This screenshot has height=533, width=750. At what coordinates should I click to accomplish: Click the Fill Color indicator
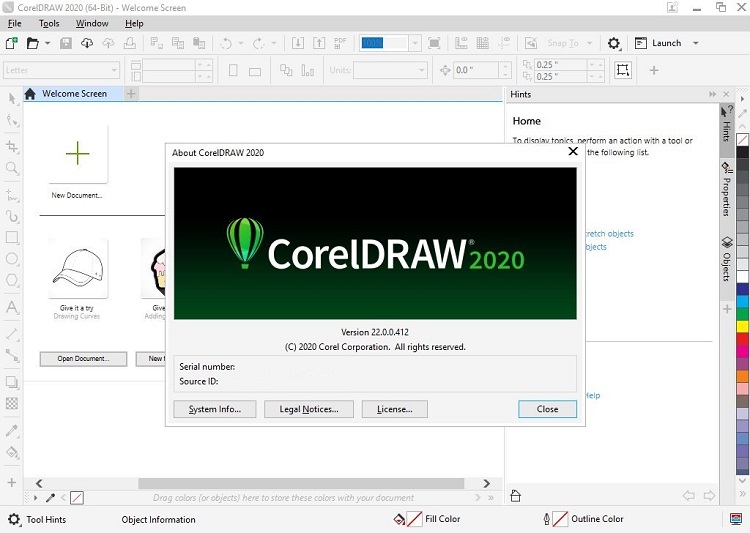[x=415, y=519]
